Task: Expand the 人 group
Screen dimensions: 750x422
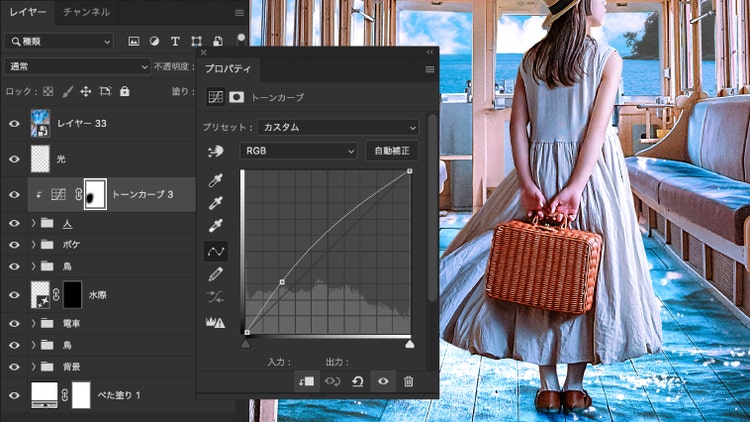Action: click(x=33, y=223)
